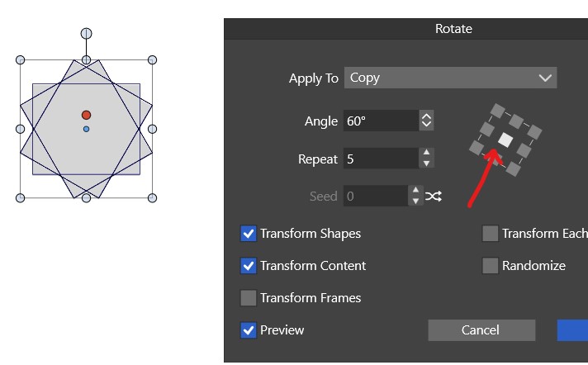The image size is (588, 365).
Task: Select bottom-left anchor point in origin selector
Action: point(477,147)
